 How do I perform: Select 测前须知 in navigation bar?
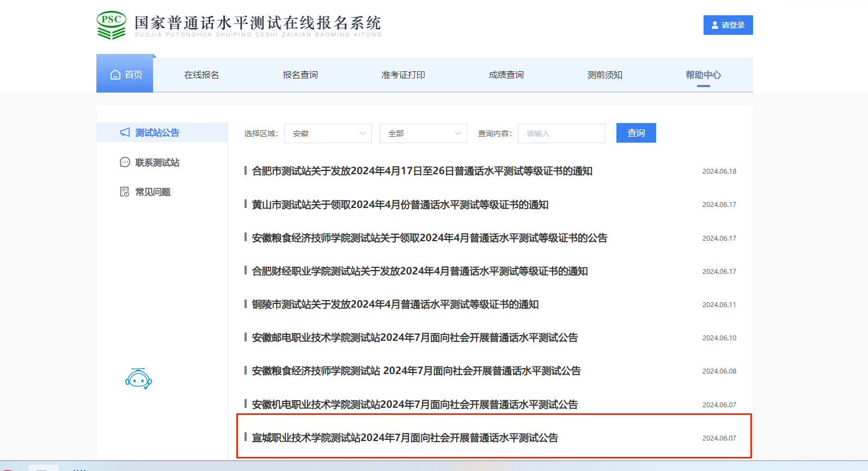click(604, 75)
